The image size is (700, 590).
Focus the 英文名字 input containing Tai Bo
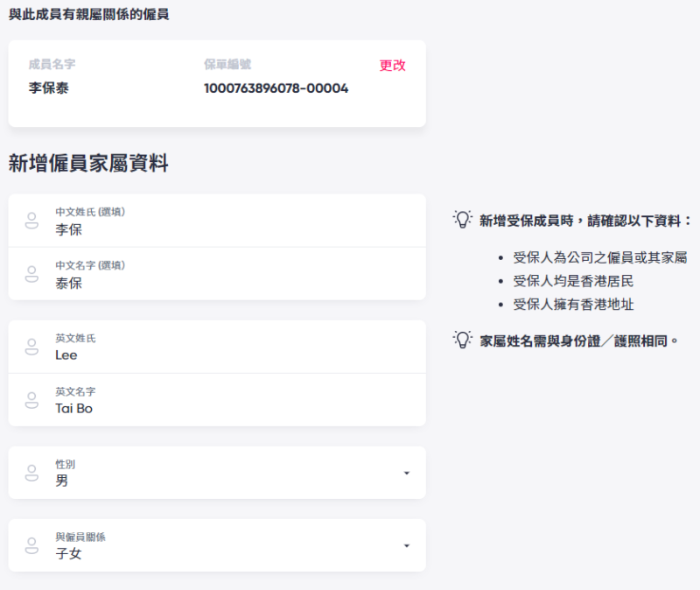click(x=227, y=409)
